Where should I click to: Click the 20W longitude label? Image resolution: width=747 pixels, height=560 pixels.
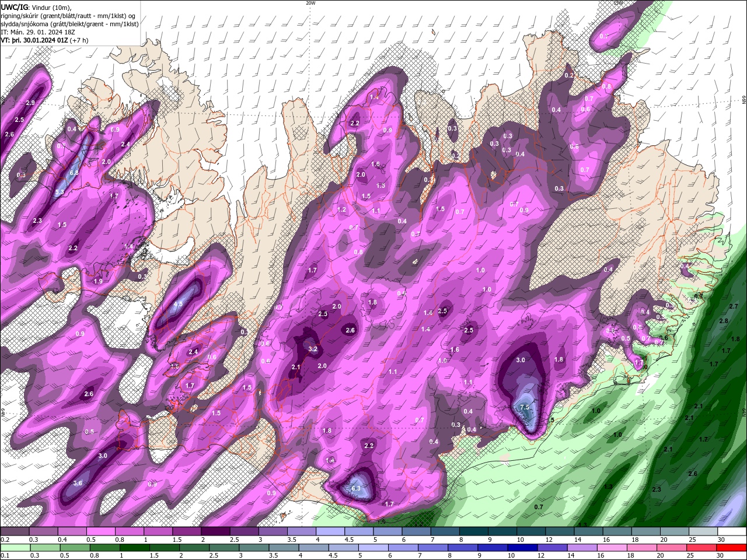tap(310, 3)
